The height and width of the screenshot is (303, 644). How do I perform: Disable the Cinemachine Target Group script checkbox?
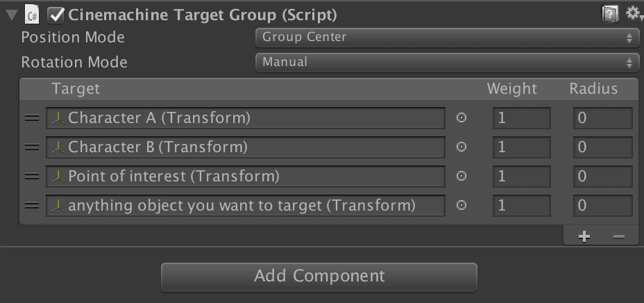pos(56,15)
